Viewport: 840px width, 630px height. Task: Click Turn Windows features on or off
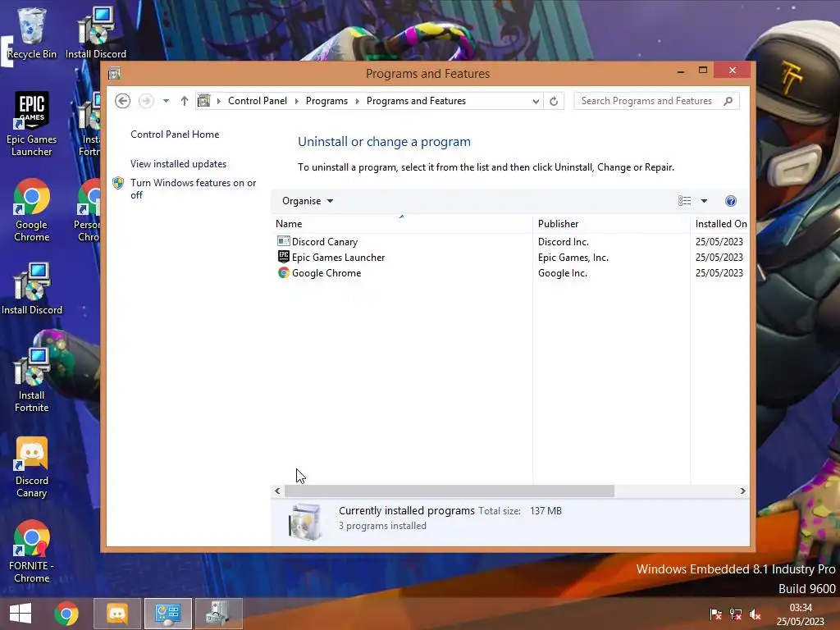pos(194,189)
